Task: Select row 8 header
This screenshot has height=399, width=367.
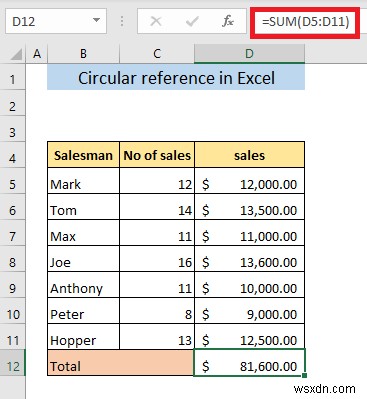Action: tap(13, 260)
